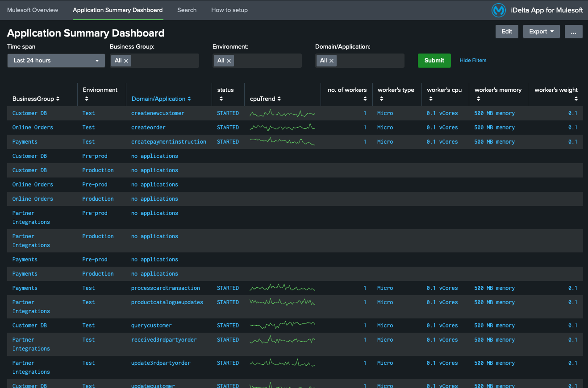Select the Application Summary Dashboard tab

118,10
